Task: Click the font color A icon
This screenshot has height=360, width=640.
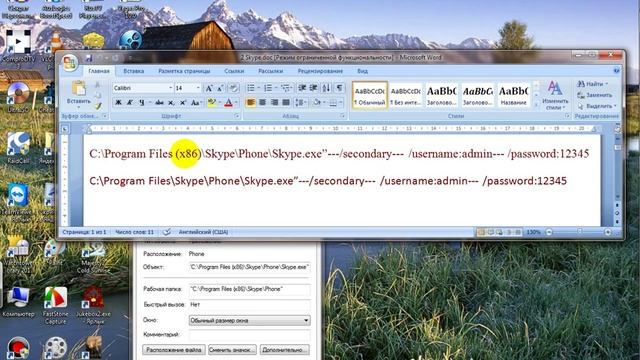Action: pyautogui.click(x=229, y=102)
